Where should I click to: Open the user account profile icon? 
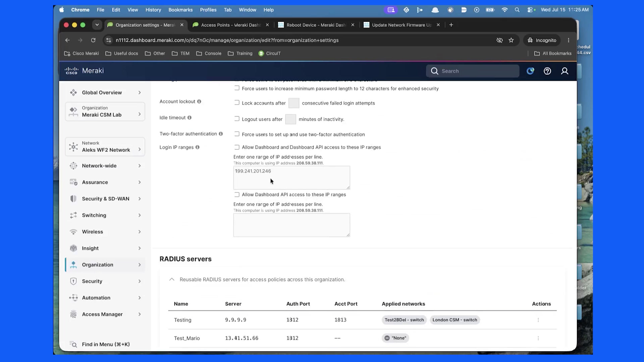(565, 71)
